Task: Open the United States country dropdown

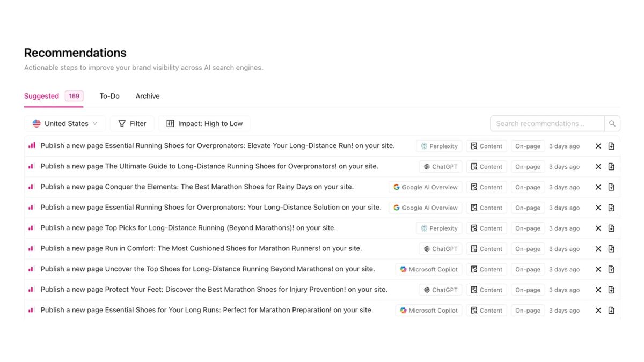Action: [x=65, y=123]
